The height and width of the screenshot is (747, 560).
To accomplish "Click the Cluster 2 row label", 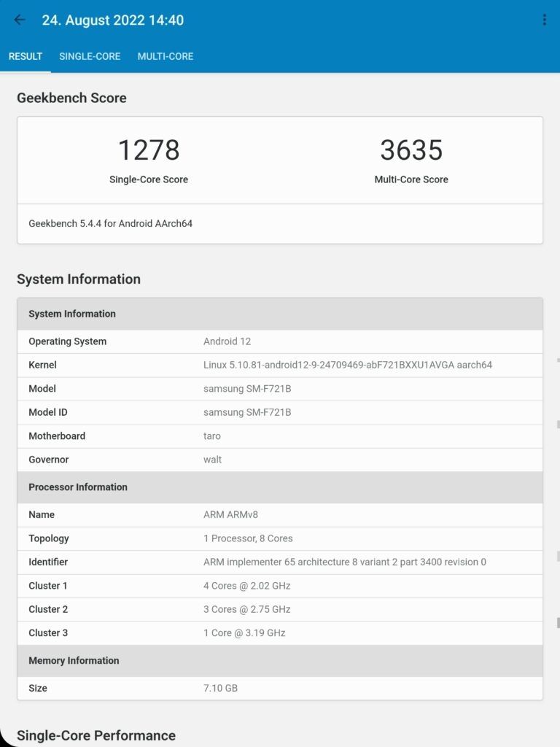I will pos(48,609).
